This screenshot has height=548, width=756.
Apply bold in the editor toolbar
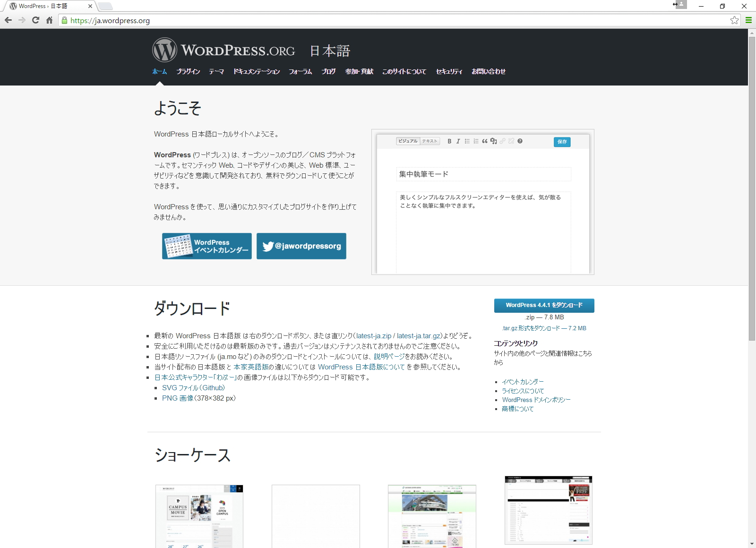[x=449, y=141]
